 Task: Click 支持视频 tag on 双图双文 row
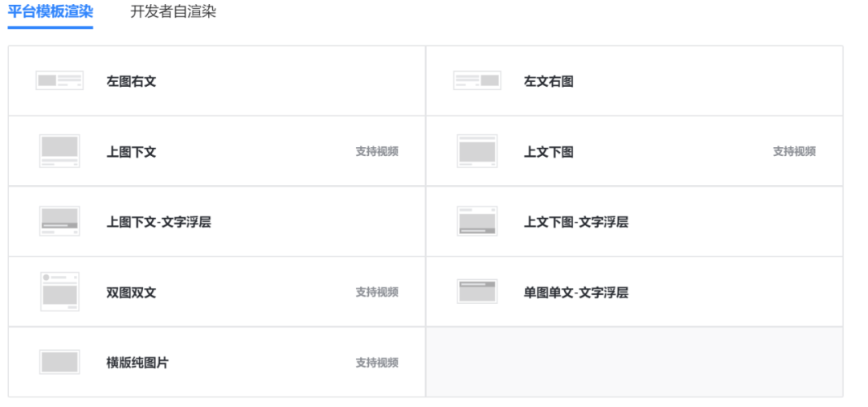pyautogui.click(x=377, y=292)
